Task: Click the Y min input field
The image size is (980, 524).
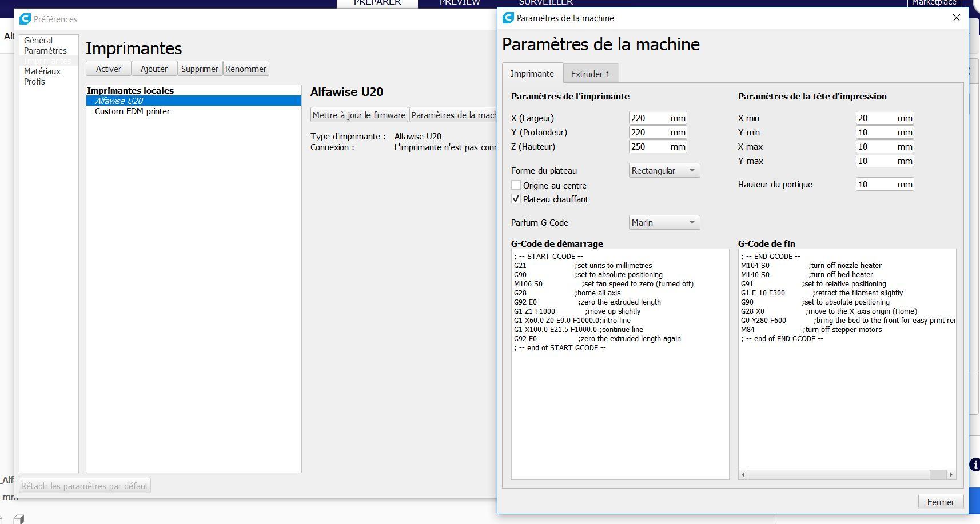Action: 885,132
